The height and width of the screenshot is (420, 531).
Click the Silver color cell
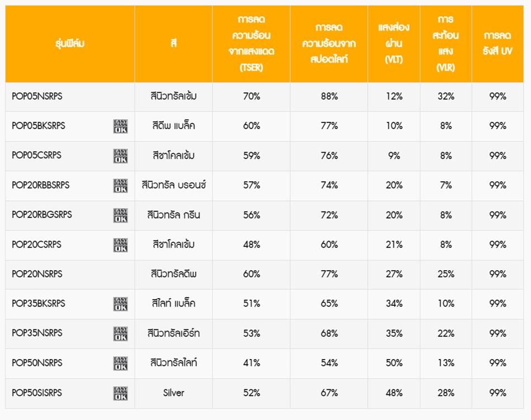tap(174, 393)
